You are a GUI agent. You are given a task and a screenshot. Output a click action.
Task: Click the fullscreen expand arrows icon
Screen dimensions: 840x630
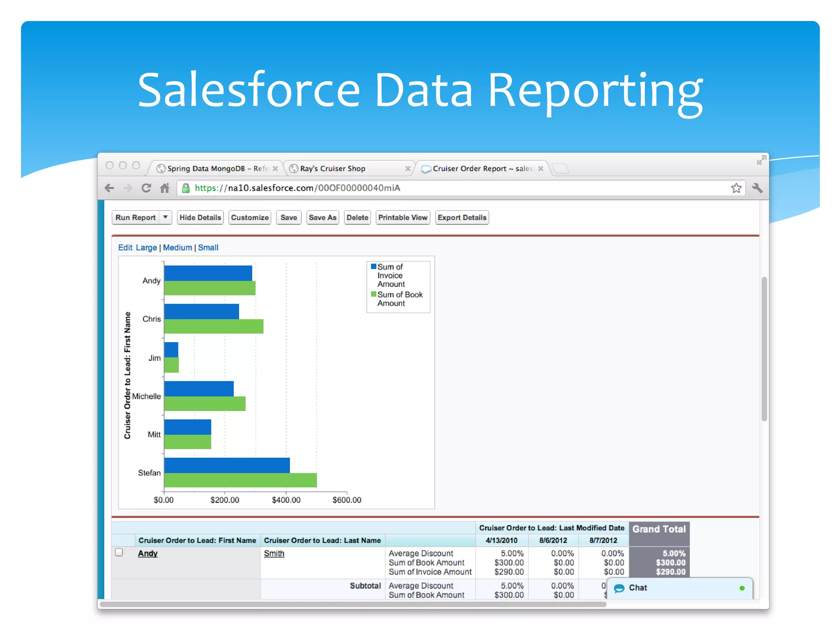761,160
